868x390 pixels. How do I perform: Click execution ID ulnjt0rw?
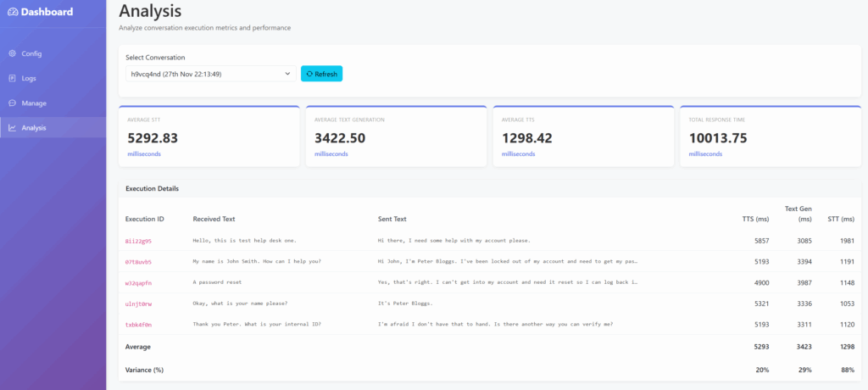138,304
